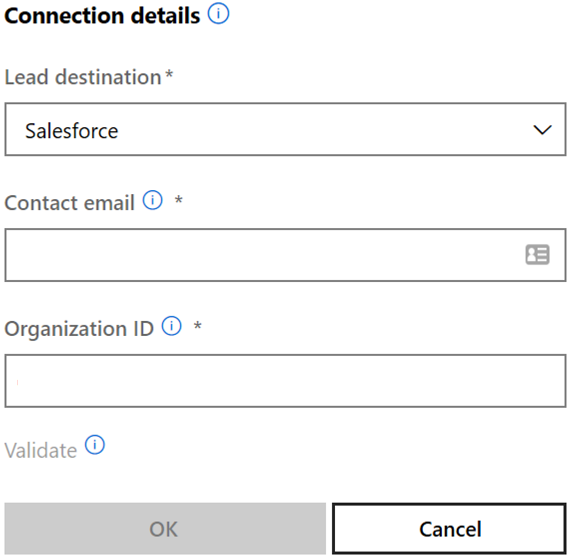This screenshot has width=571, height=558.
Task: Click the Validate link
Action: 41,451
